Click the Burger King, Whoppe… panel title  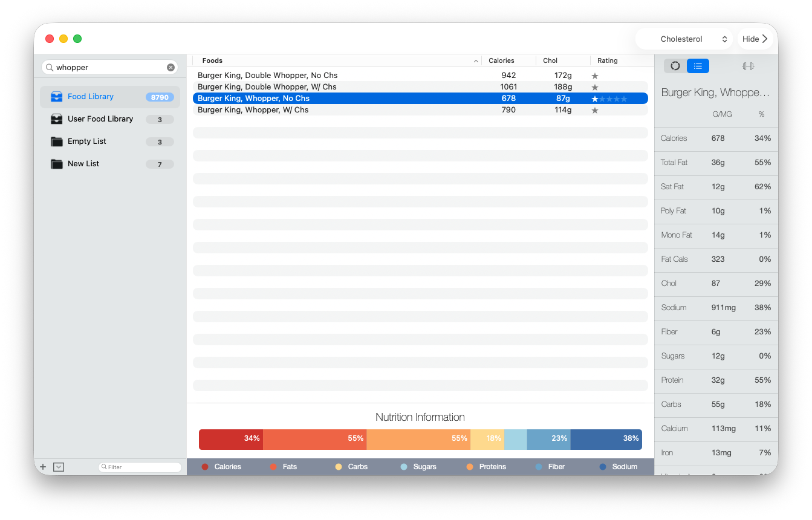pyautogui.click(x=715, y=93)
